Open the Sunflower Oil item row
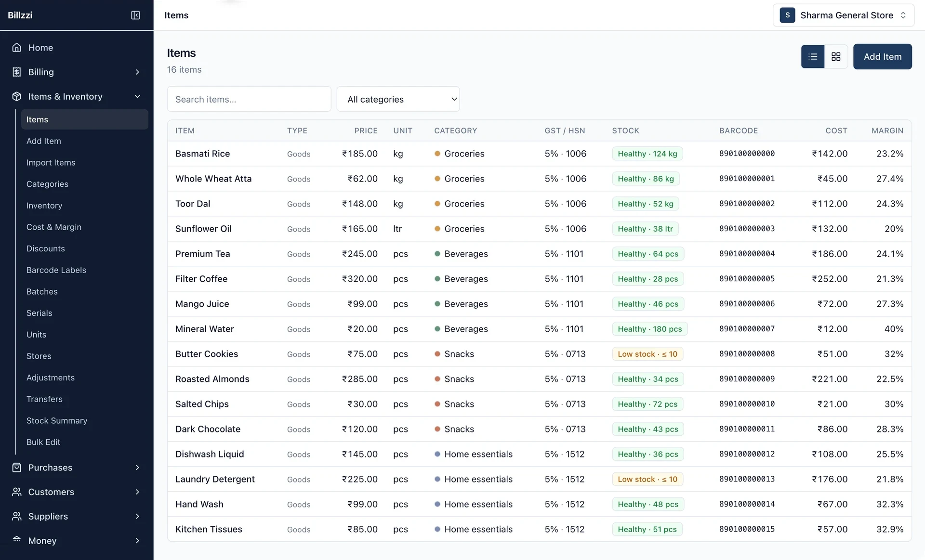This screenshot has height=560, width=925. tap(539, 229)
